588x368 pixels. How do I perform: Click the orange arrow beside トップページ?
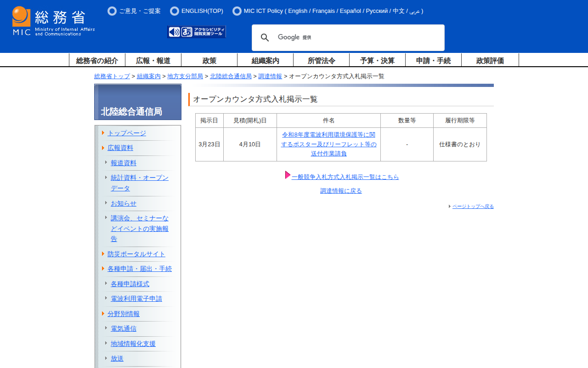pyautogui.click(x=103, y=133)
